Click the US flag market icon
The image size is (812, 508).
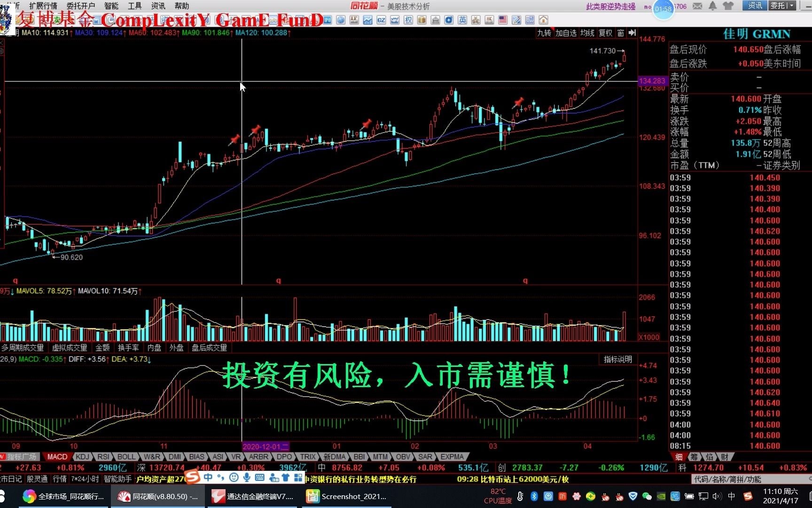[x=503, y=20]
